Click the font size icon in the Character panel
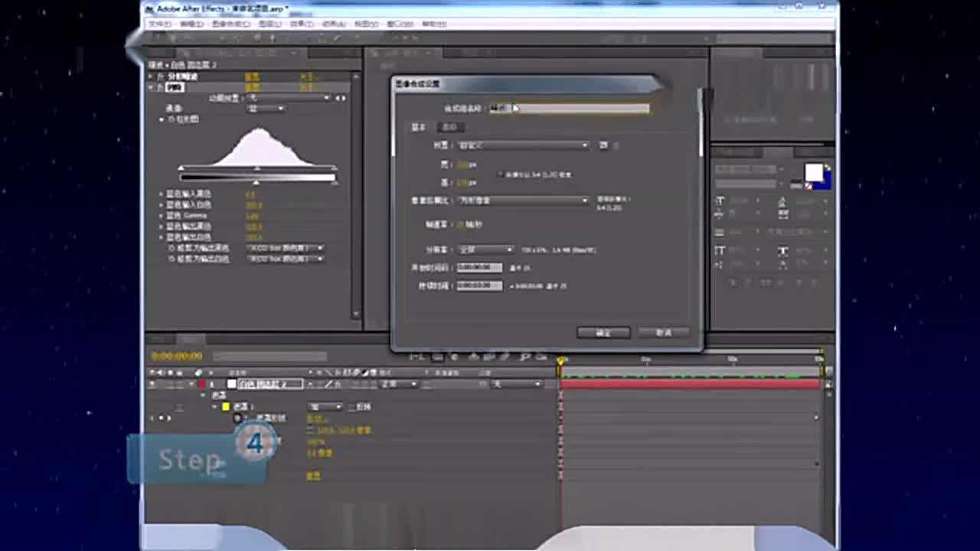980x551 pixels. pos(720,201)
